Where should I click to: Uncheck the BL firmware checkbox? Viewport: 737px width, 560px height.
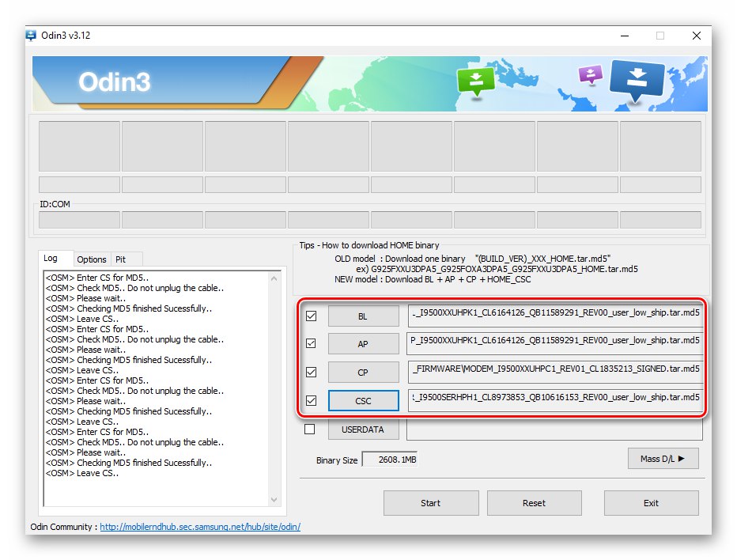coord(312,316)
